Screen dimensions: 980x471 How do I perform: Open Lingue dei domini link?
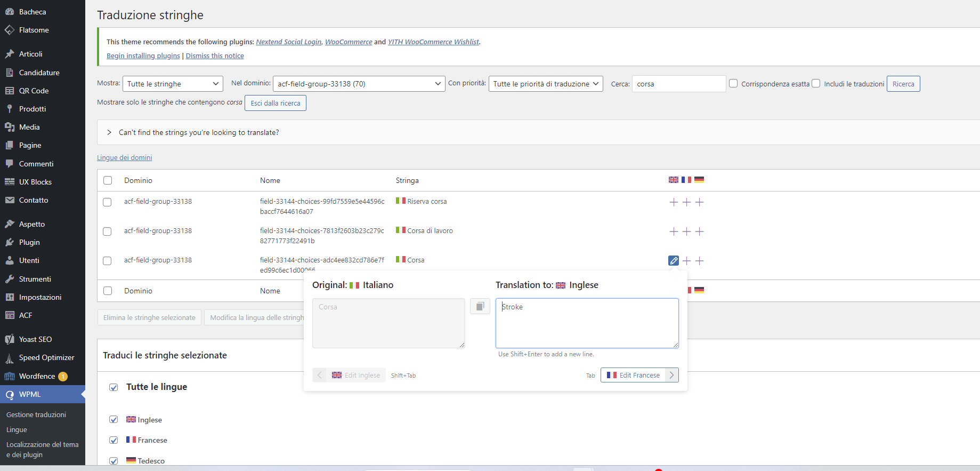point(125,157)
